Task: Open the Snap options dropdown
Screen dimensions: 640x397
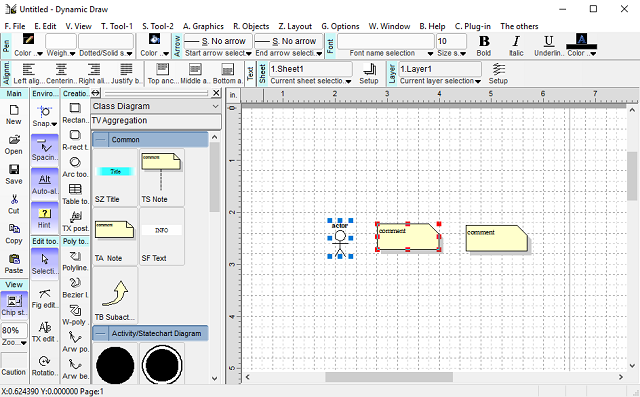Action: [x=54, y=124]
